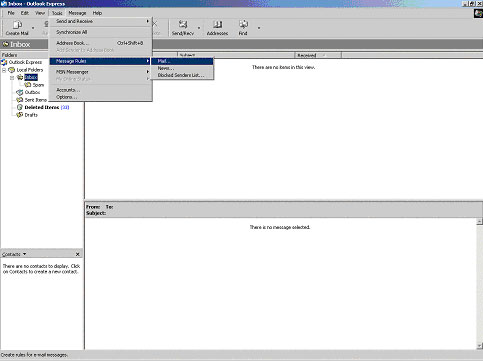
Task: Select the Local Folders icon
Action: coord(12,70)
